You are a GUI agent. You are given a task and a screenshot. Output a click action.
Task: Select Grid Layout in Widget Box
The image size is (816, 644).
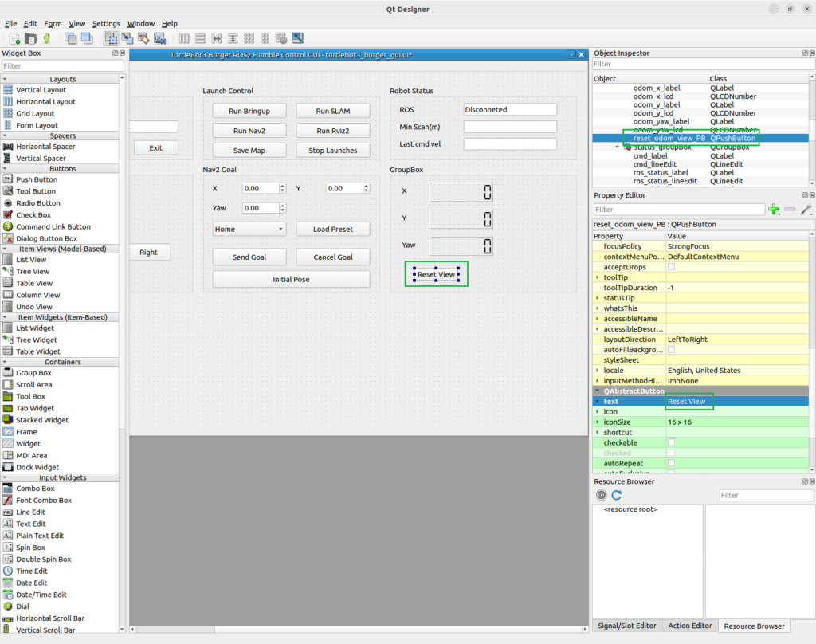[x=35, y=113]
